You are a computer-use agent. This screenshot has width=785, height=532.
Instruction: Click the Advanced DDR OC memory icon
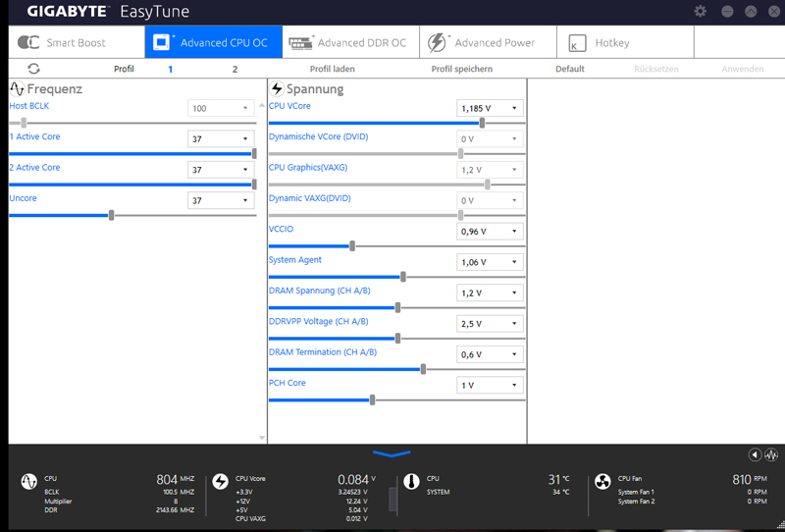click(x=301, y=42)
